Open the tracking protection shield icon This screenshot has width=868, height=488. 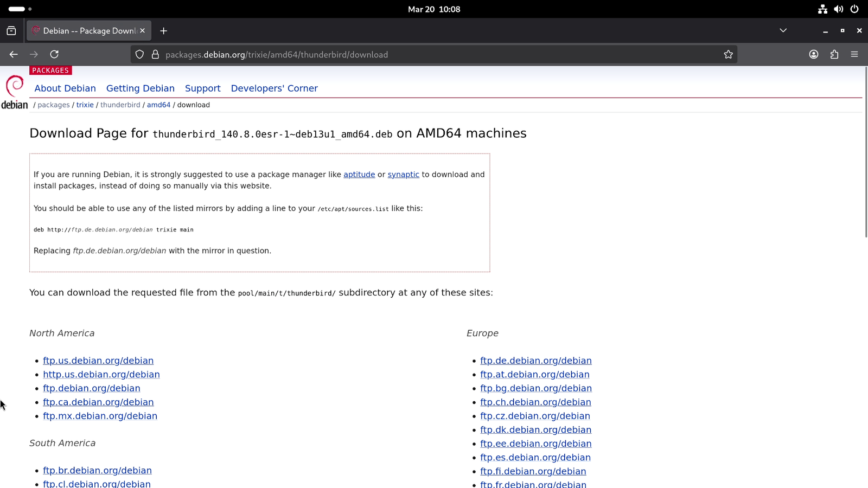pos(139,54)
